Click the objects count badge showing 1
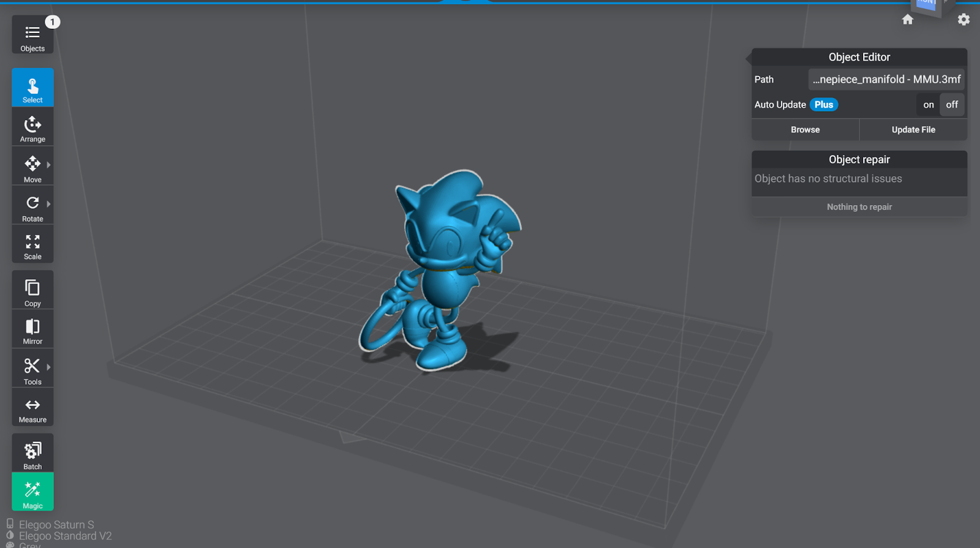The width and height of the screenshot is (980, 548). pos(53,22)
